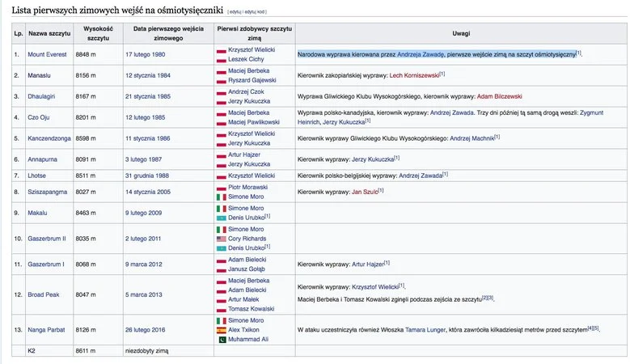Click the date link '14 stycznia 2005'

click(148, 192)
